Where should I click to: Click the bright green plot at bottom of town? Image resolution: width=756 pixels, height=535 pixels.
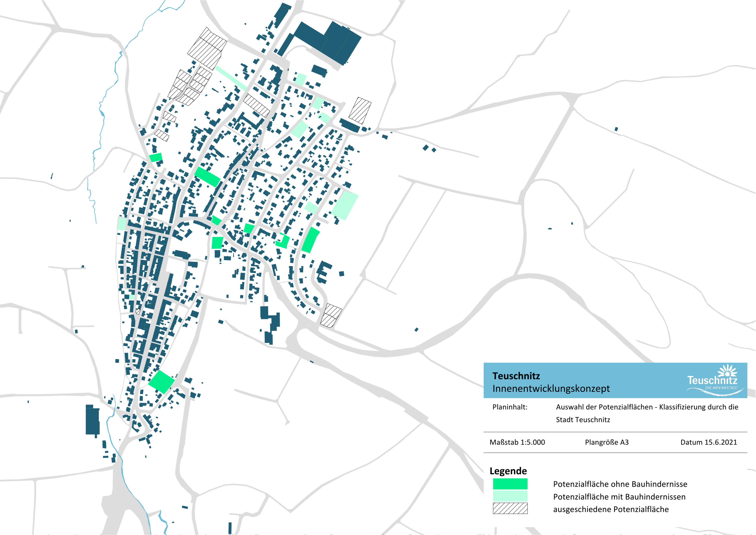[161, 382]
